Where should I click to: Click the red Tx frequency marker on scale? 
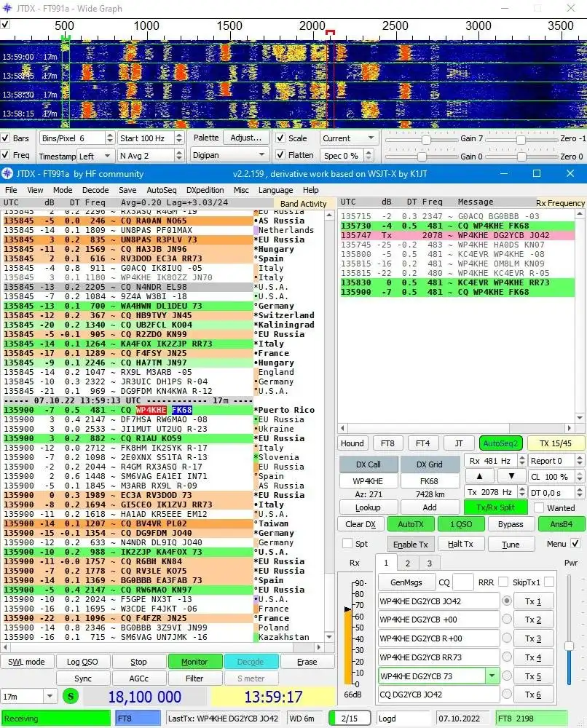[330, 33]
